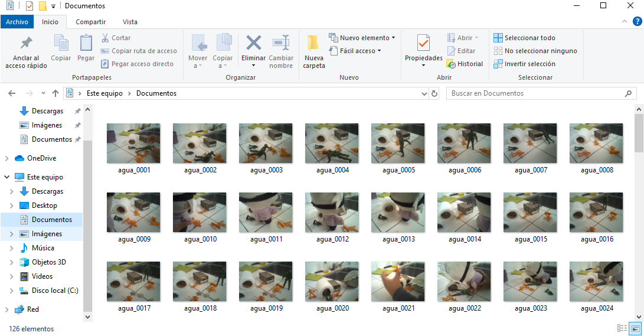Image resolution: width=644 pixels, height=336 pixels.
Task: Click Invertir selección
Action: pyautogui.click(x=524, y=64)
